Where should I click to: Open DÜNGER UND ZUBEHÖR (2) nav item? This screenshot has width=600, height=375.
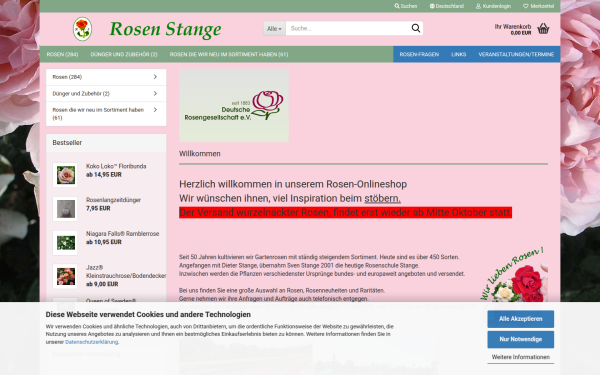click(124, 54)
